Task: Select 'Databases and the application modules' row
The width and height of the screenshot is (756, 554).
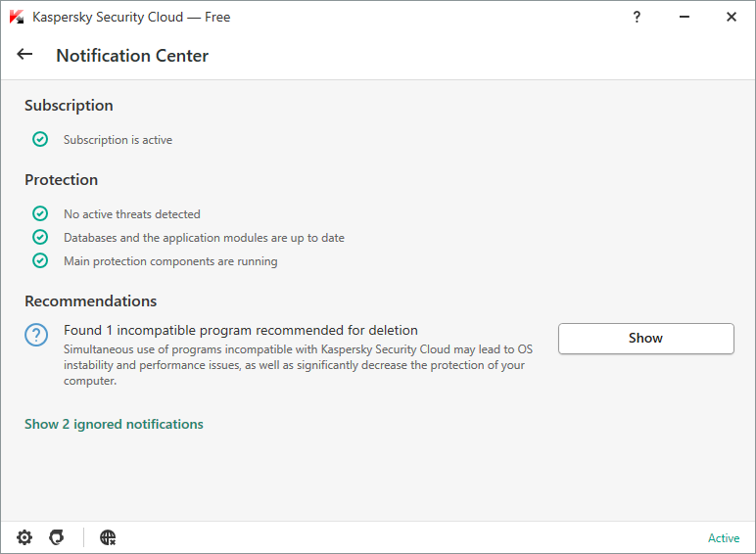Action: click(204, 238)
